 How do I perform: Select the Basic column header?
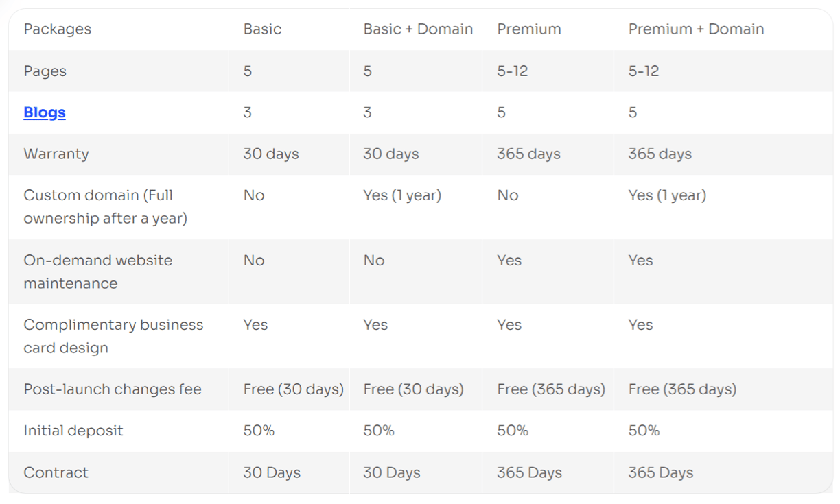pos(262,29)
